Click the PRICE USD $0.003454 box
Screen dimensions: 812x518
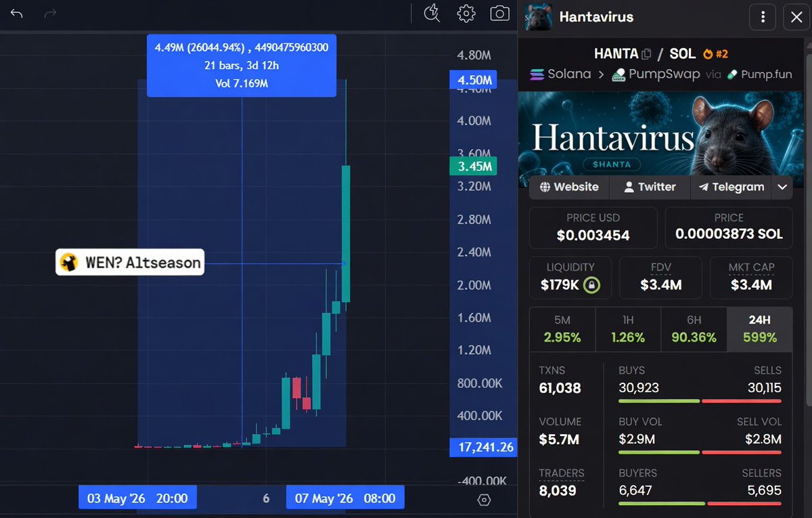(x=593, y=228)
